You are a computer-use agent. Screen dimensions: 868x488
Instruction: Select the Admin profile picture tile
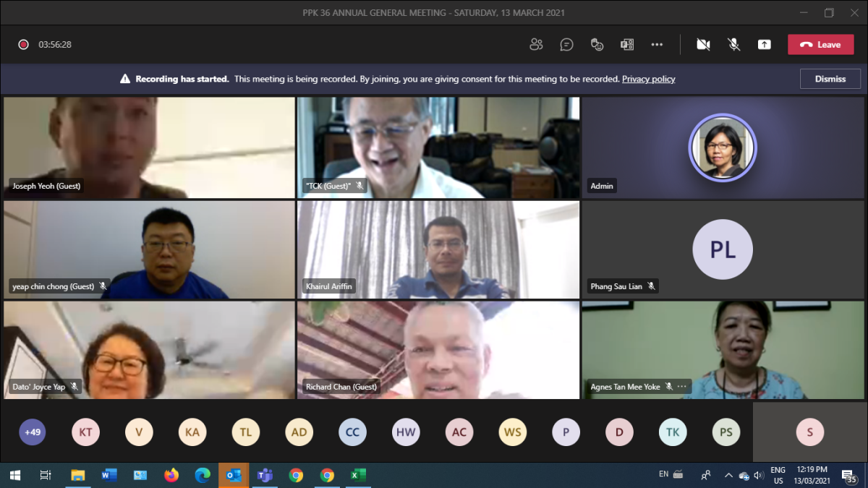click(723, 147)
